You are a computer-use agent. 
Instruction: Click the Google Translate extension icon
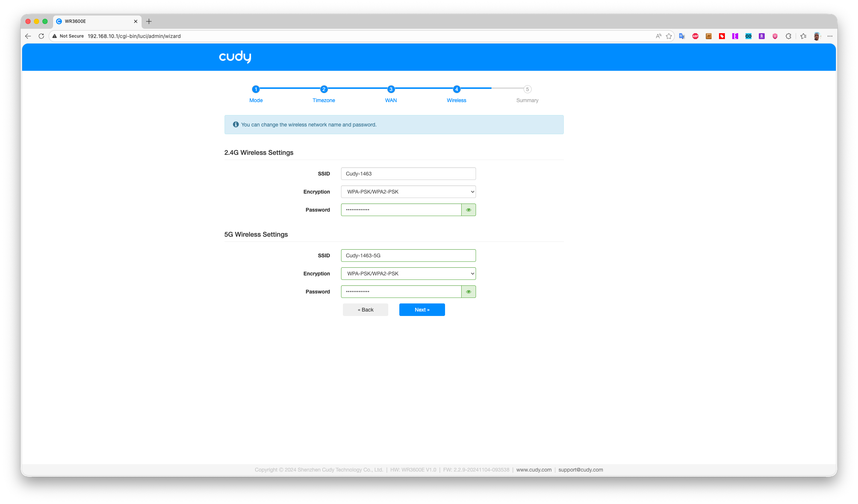[x=682, y=36]
